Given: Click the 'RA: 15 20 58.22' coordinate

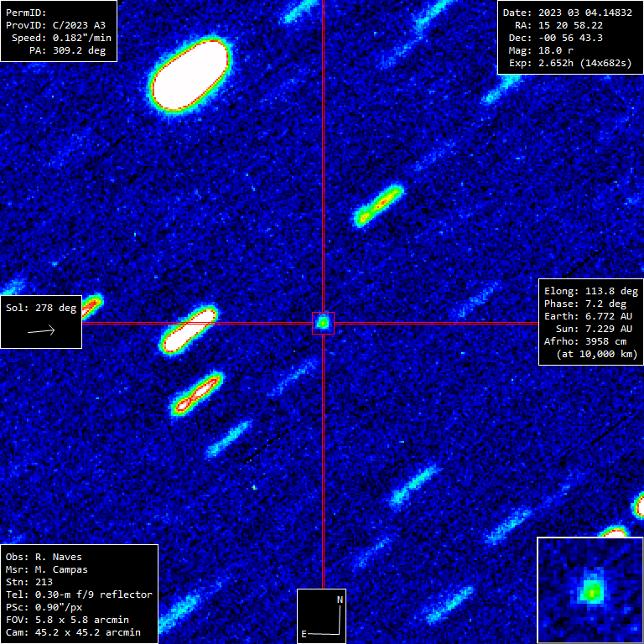Looking at the screenshot, I should pyautogui.click(x=559, y=25).
